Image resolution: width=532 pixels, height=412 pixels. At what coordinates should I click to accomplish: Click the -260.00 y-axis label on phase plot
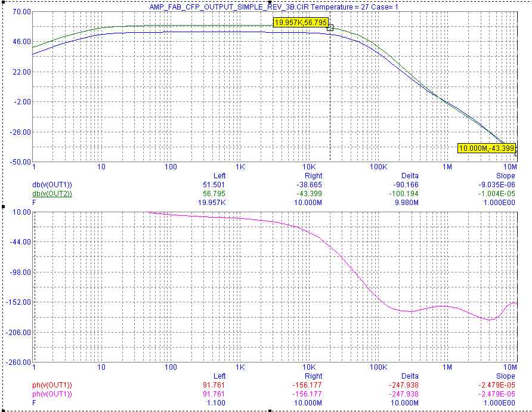(18, 362)
